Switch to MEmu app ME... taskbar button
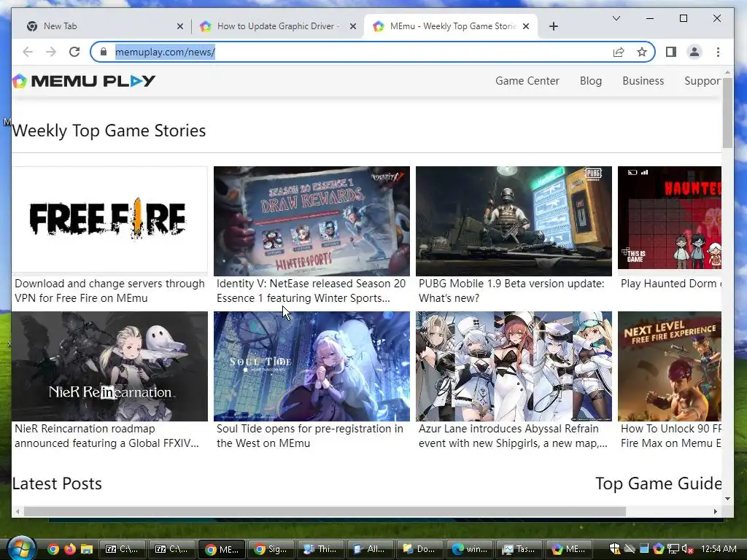This screenshot has height=560, width=747. click(568, 549)
